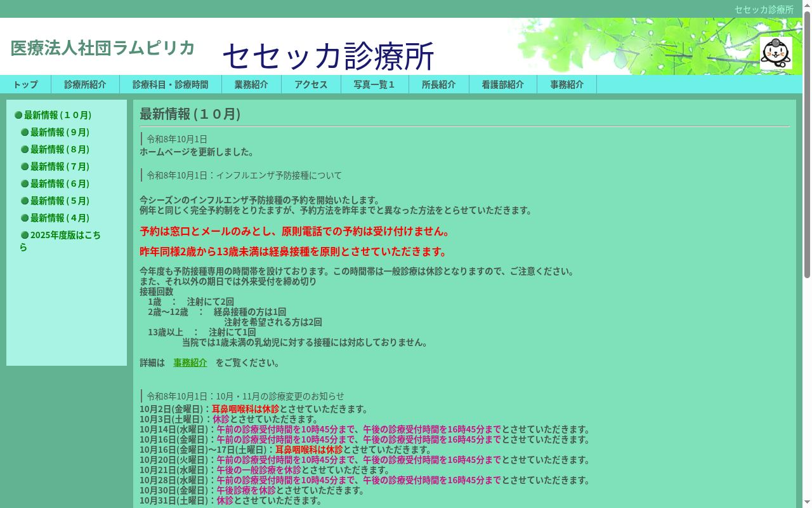Click the scrollbar down arrow
Image resolution: width=812 pixels, height=508 pixels.
pyautogui.click(x=807, y=503)
